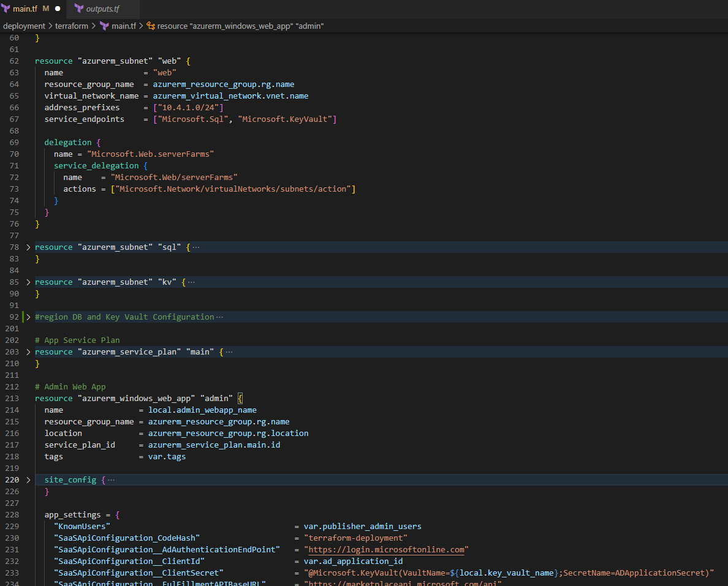
Task: Click Terraform icon in breadcrumb path
Action: pos(104,26)
